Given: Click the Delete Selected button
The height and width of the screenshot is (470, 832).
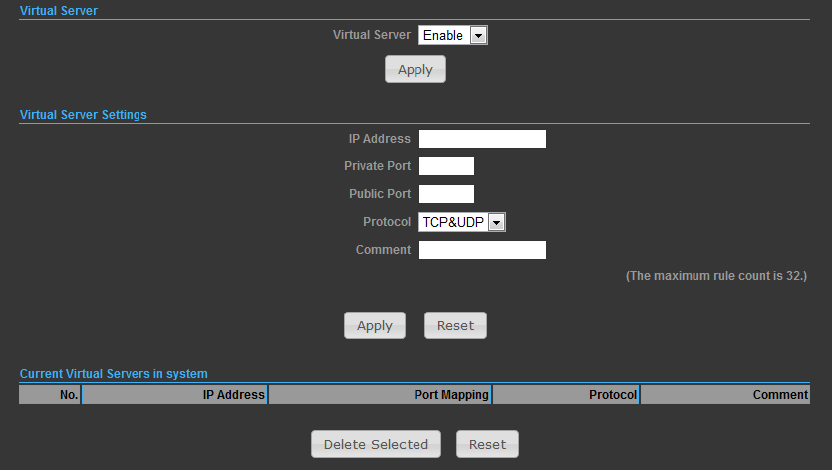Looking at the screenshot, I should coord(376,444).
